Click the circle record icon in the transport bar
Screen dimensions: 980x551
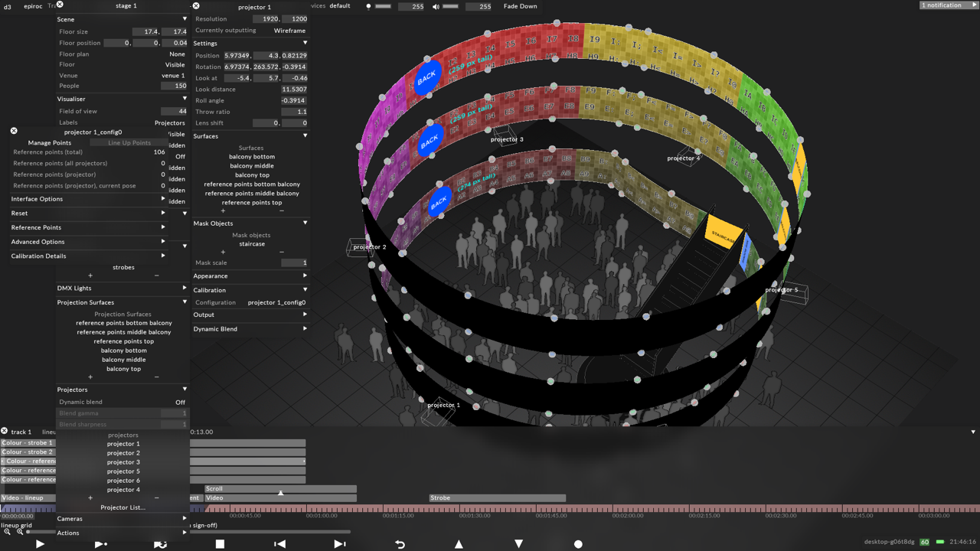tap(578, 544)
